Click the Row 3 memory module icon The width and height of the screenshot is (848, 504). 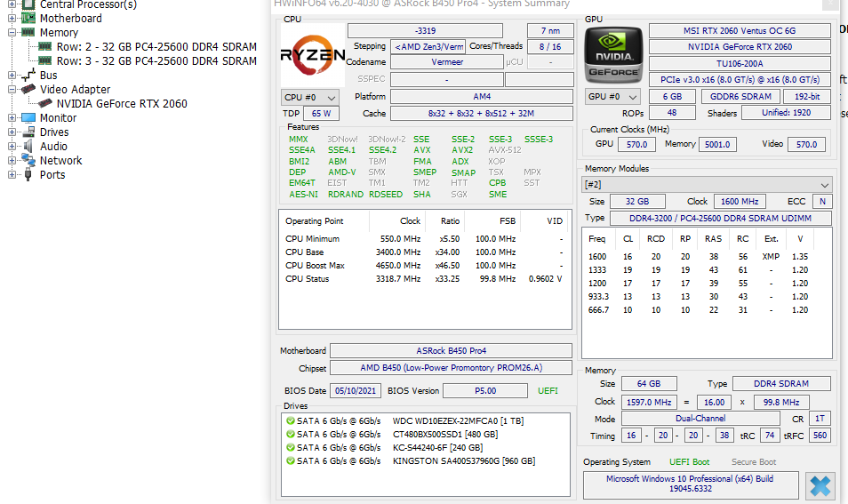45,60
